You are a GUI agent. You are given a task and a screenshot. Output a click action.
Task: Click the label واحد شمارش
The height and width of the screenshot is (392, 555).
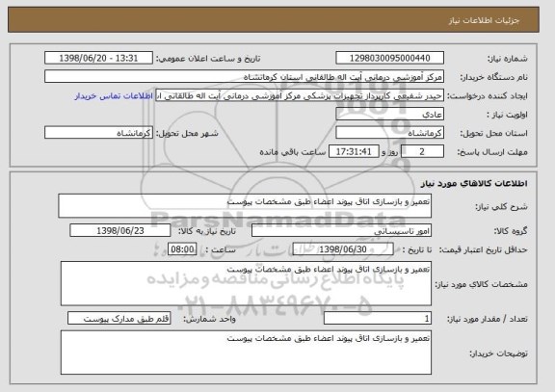[x=209, y=319]
